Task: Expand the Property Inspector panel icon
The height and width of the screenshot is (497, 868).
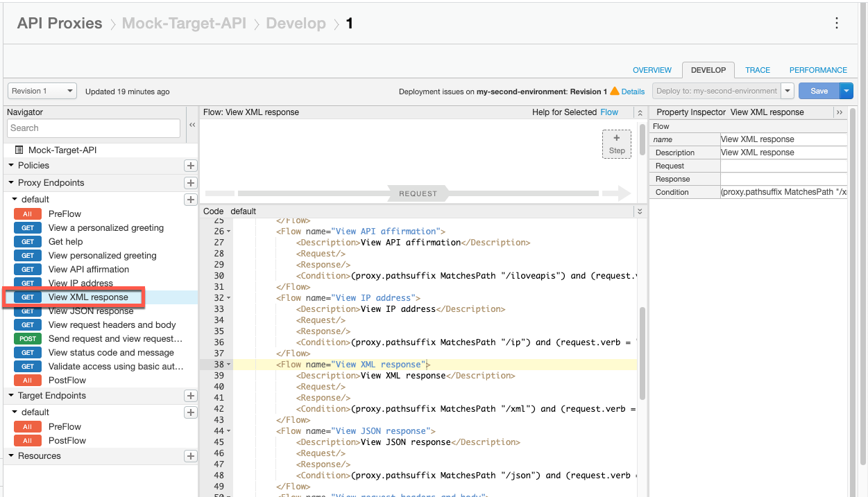Action: point(840,112)
